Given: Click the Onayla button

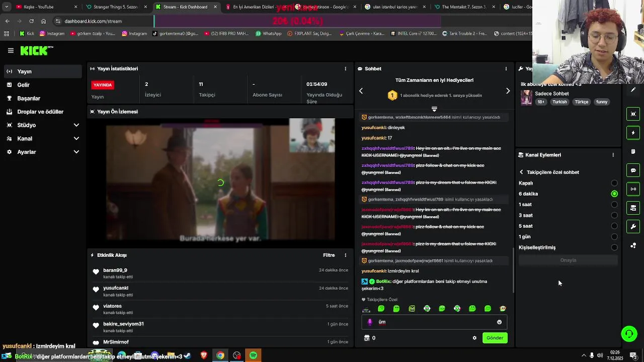Looking at the screenshot, I should tap(568, 260).
